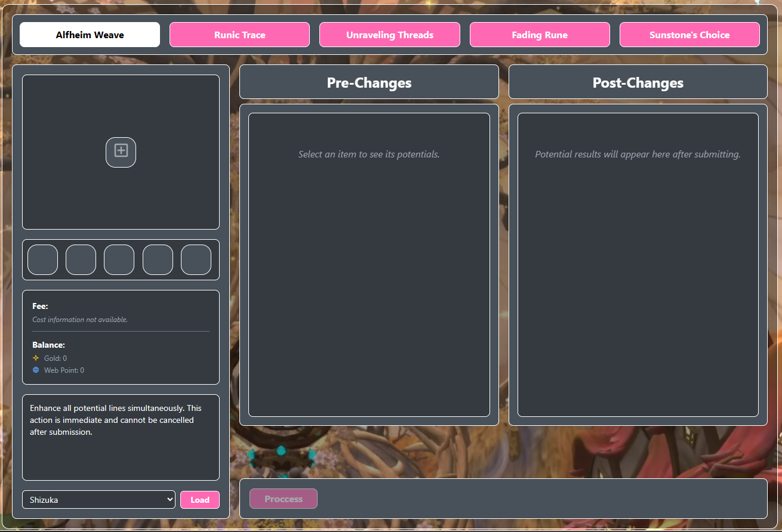Open the Shizuka character dropdown
The width and height of the screenshot is (782, 532).
[98, 500]
